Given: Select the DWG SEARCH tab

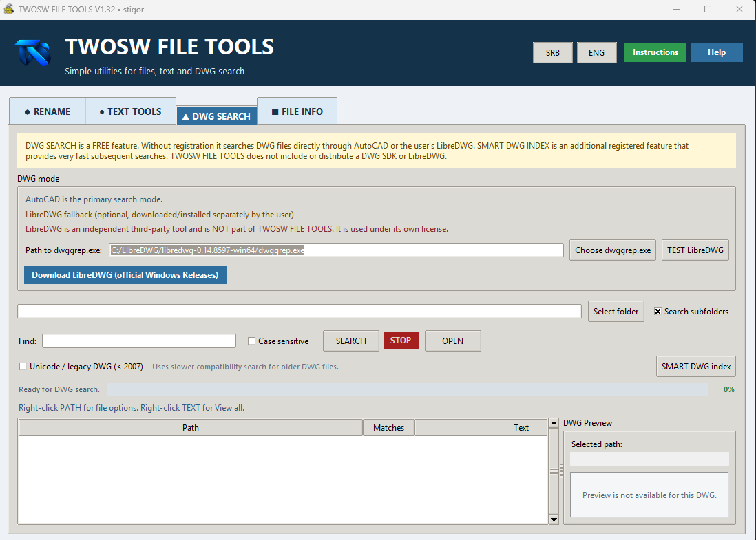Looking at the screenshot, I should [217, 116].
